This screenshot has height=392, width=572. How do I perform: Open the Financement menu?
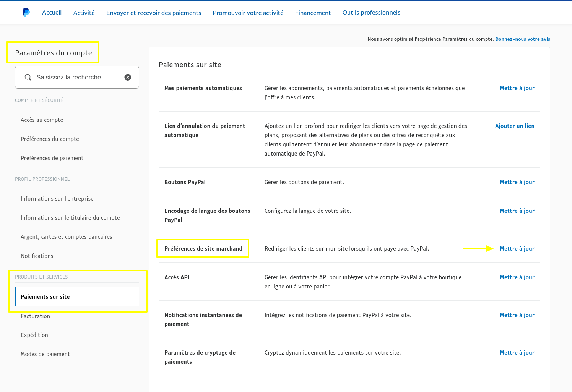[313, 13]
